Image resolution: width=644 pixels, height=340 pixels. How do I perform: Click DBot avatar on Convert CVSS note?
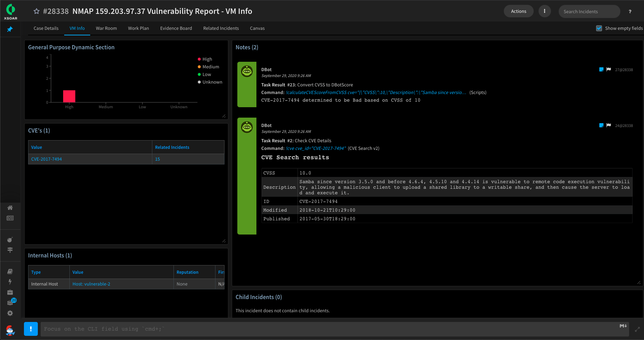(247, 71)
